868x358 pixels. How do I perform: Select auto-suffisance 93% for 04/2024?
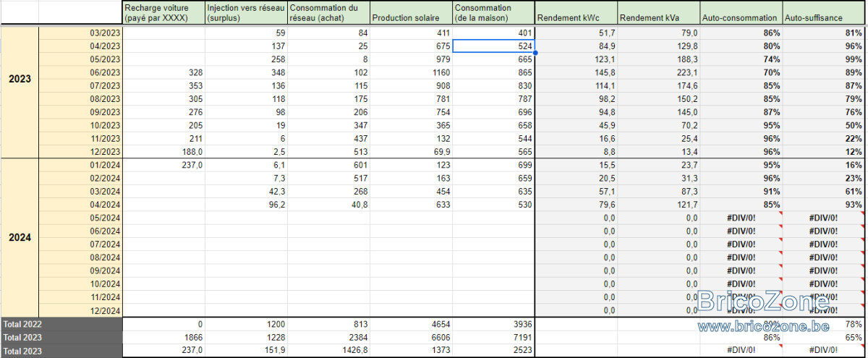coord(824,205)
